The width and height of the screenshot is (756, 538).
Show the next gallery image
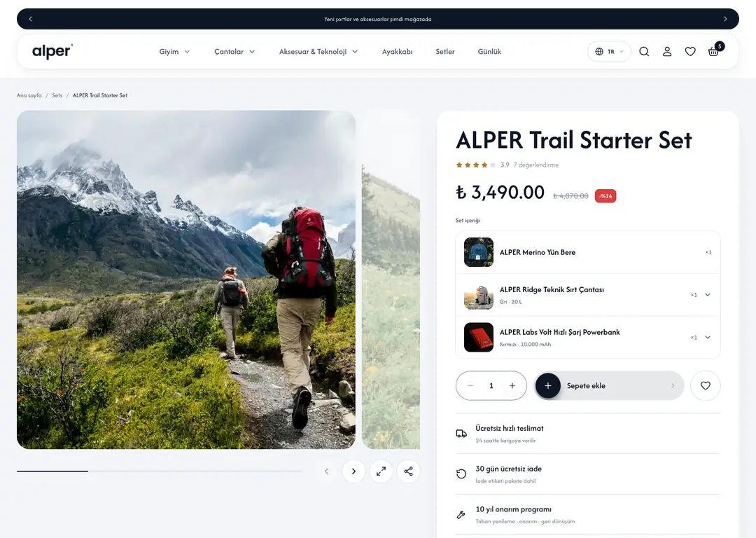(x=353, y=471)
